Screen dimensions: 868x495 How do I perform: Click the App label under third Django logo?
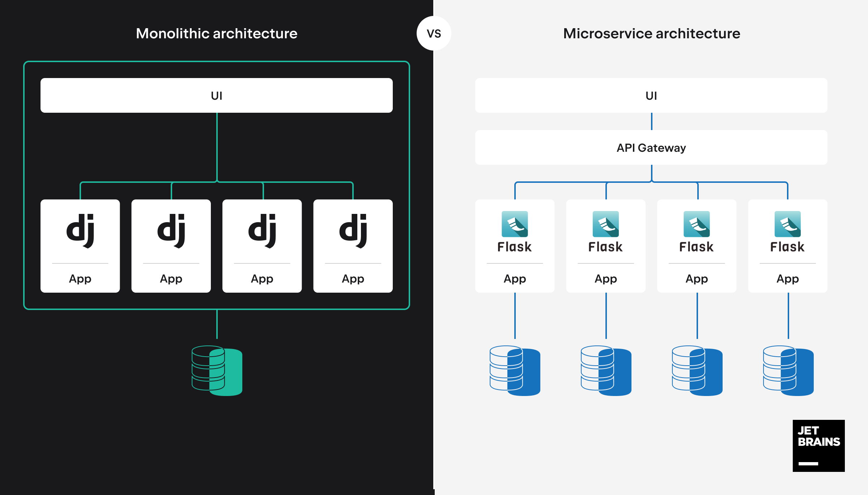pyautogui.click(x=262, y=279)
